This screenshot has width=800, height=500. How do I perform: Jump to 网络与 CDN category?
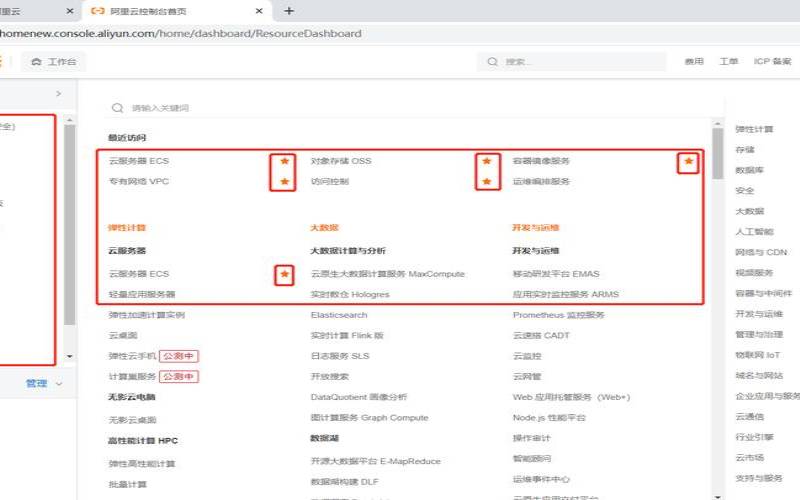click(x=761, y=253)
